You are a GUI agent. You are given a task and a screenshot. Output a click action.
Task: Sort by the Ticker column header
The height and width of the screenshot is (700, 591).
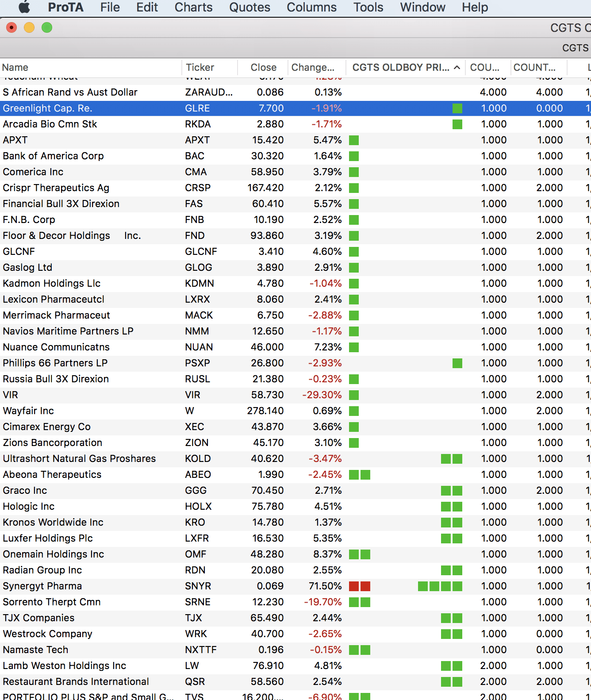[210, 67]
